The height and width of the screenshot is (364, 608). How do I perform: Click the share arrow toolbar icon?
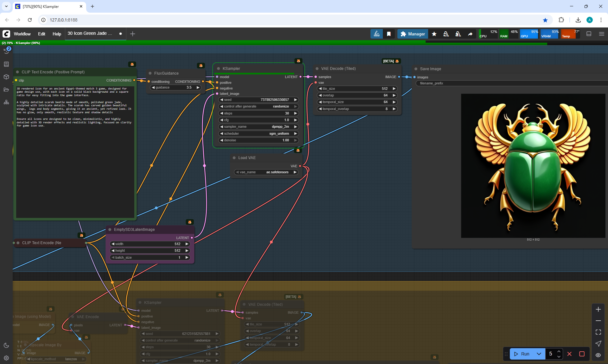470,34
